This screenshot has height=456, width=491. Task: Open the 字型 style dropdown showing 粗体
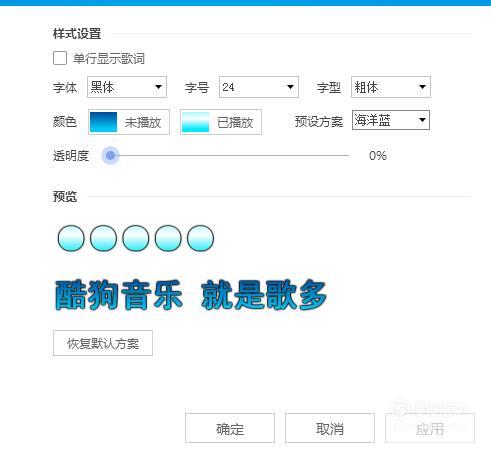(391, 87)
